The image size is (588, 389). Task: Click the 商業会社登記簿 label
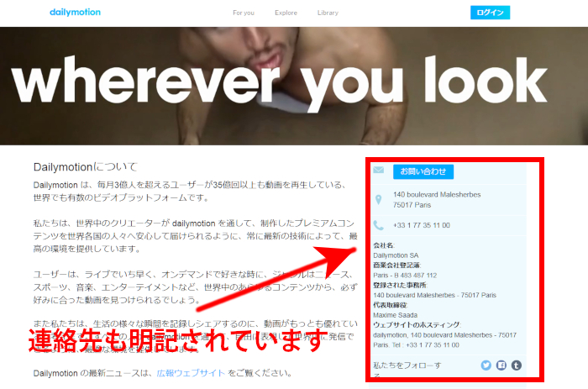coord(397,265)
